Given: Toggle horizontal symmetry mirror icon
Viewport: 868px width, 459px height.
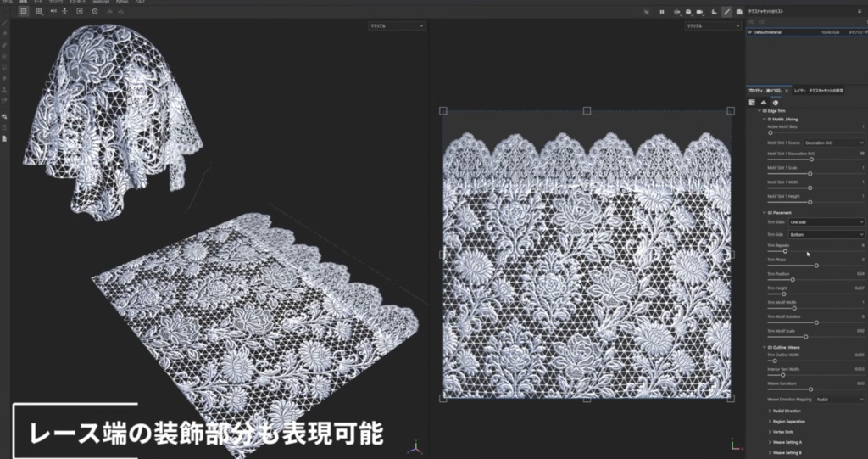Looking at the screenshot, I should pyautogui.click(x=53, y=11).
